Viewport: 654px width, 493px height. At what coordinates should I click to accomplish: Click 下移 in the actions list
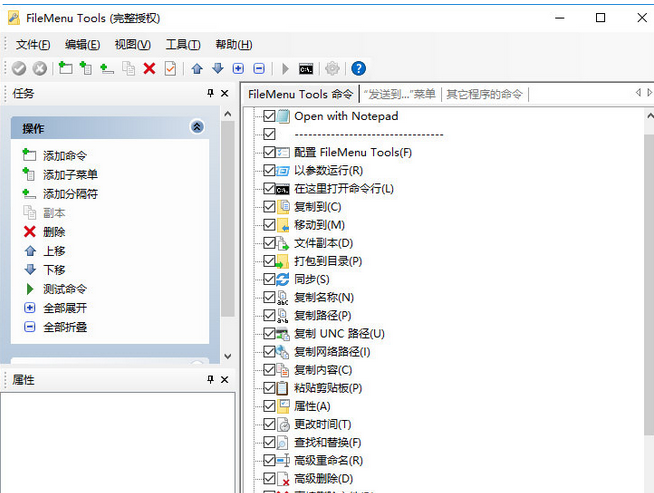(54, 270)
